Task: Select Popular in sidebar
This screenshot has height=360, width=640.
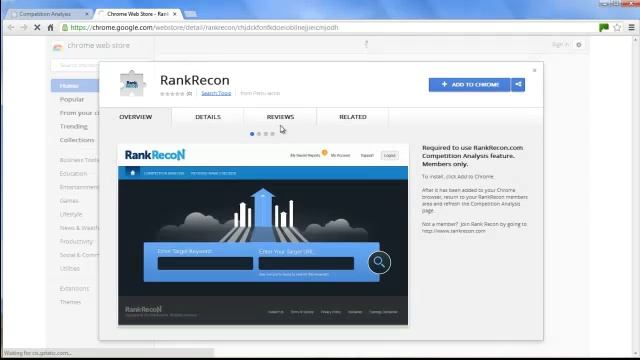Action: pos(72,99)
